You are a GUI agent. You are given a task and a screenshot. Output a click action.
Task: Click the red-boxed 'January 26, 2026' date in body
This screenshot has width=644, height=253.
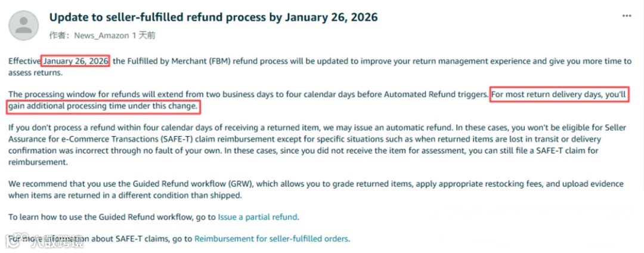(x=76, y=61)
